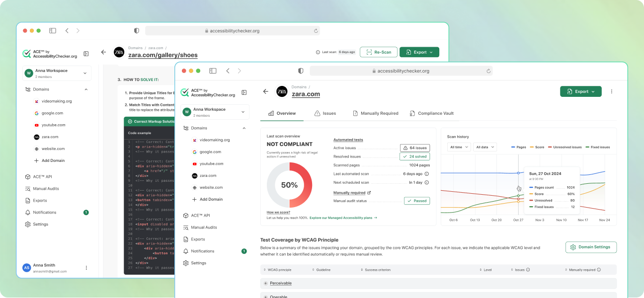This screenshot has width=644, height=298.
Task: Click the privacy shield icon in front browser window
Action: pyautogui.click(x=300, y=71)
